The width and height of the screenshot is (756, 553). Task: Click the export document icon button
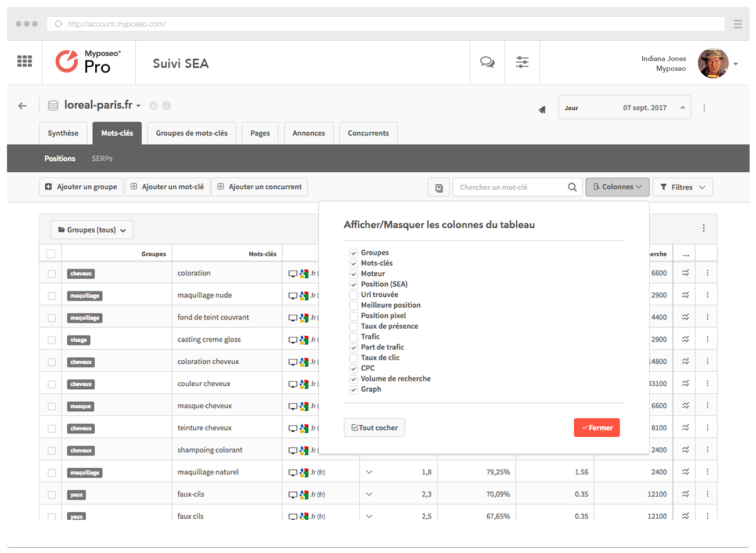(x=439, y=188)
